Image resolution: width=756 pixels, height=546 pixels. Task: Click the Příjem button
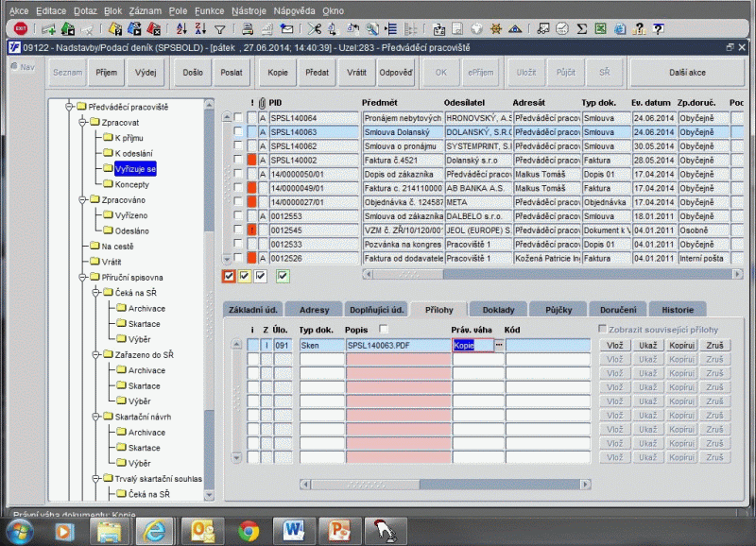[106, 73]
